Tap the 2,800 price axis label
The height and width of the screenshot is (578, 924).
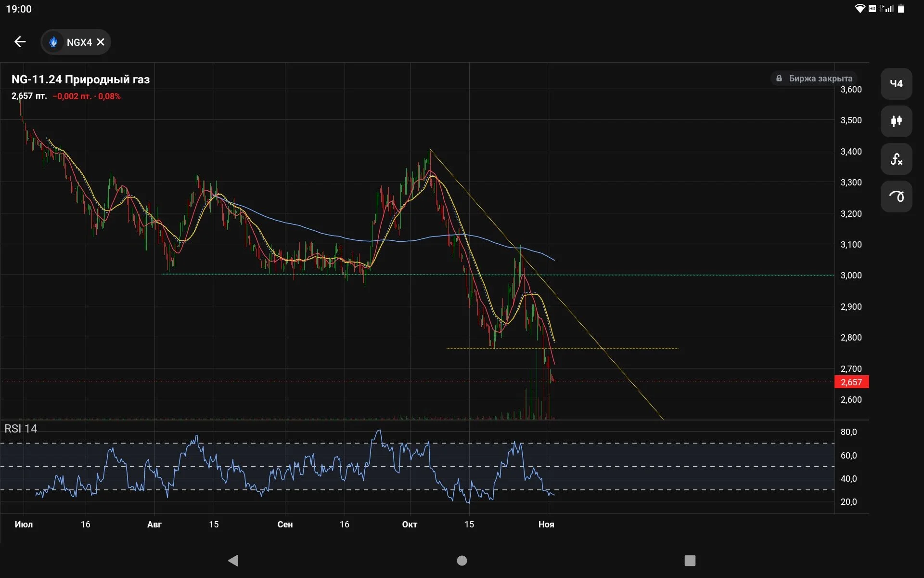pos(851,338)
